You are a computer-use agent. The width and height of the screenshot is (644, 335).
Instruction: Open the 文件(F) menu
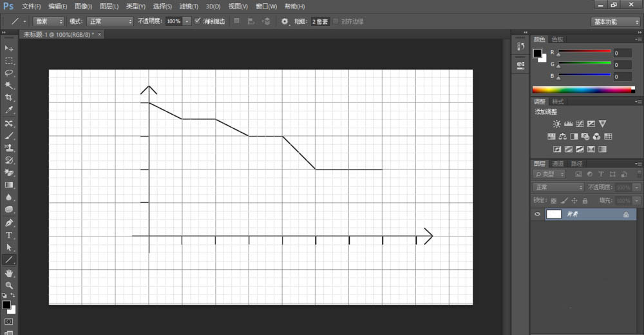(x=31, y=6)
